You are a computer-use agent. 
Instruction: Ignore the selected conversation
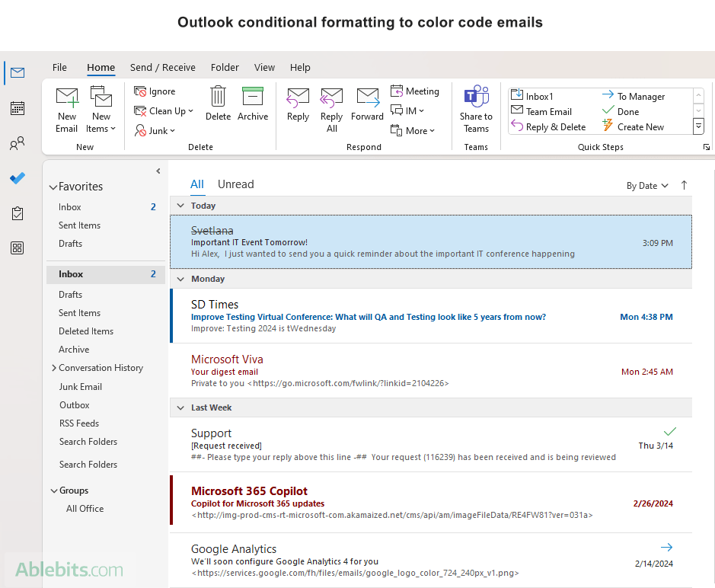click(155, 91)
